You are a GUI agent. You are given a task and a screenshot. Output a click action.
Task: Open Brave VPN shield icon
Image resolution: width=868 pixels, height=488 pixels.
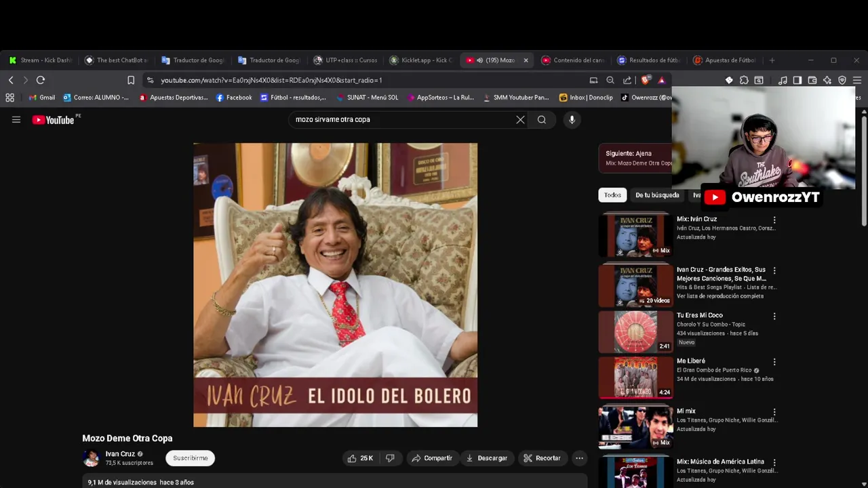842,80
